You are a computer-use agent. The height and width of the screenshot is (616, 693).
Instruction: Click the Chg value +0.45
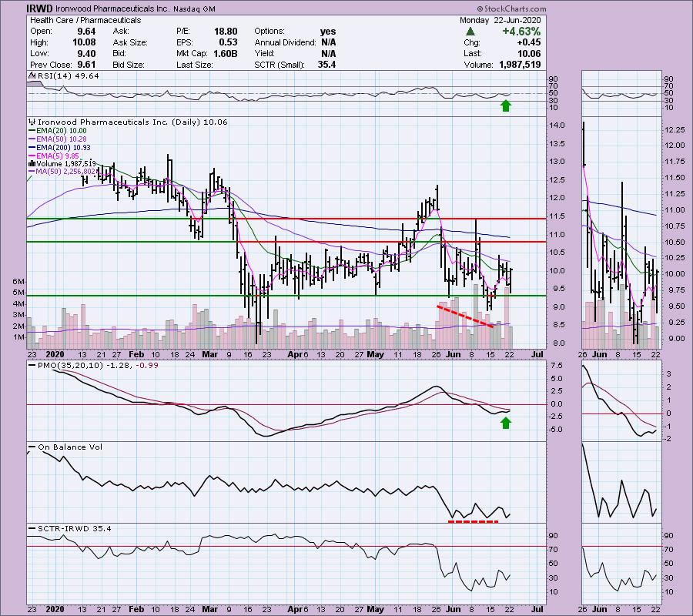(528, 42)
